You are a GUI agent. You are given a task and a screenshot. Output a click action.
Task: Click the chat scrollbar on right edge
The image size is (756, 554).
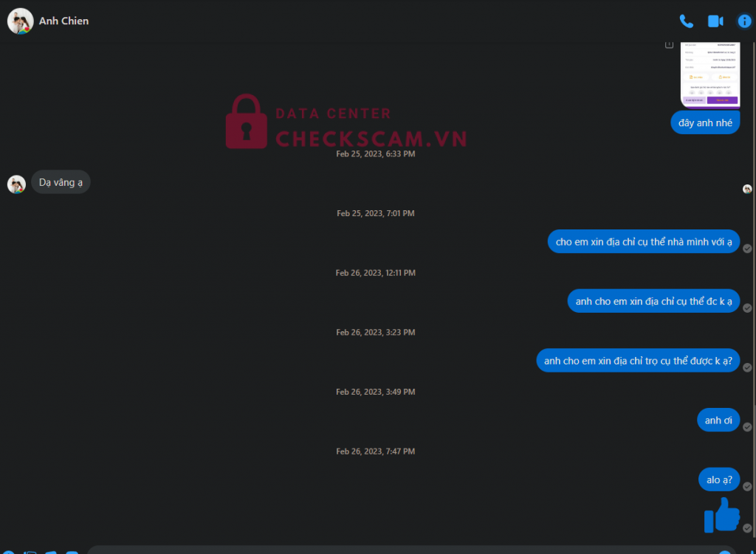coord(754,289)
